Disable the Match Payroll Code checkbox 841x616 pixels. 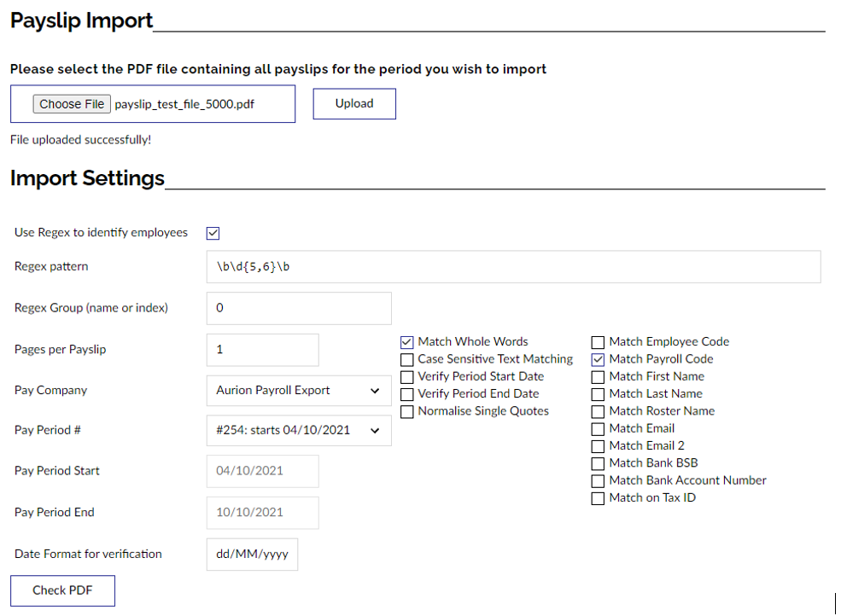pyautogui.click(x=598, y=359)
